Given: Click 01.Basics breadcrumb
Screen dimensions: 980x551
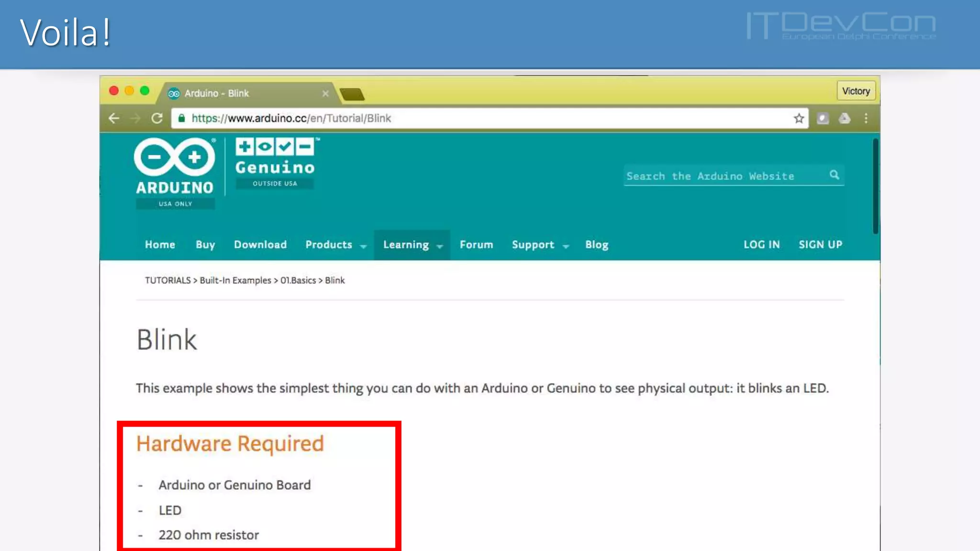Looking at the screenshot, I should [298, 280].
